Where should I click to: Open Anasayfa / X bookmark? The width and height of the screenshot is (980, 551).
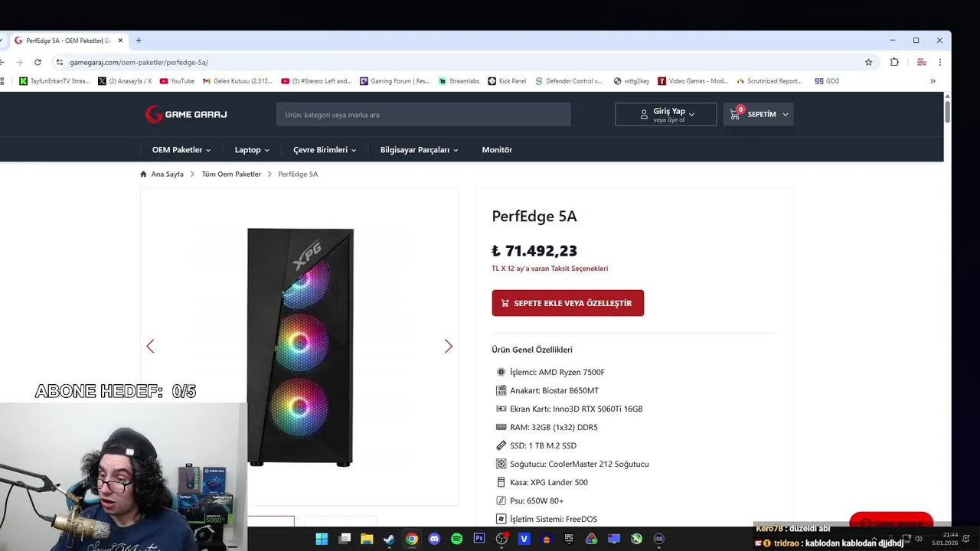pos(125,80)
